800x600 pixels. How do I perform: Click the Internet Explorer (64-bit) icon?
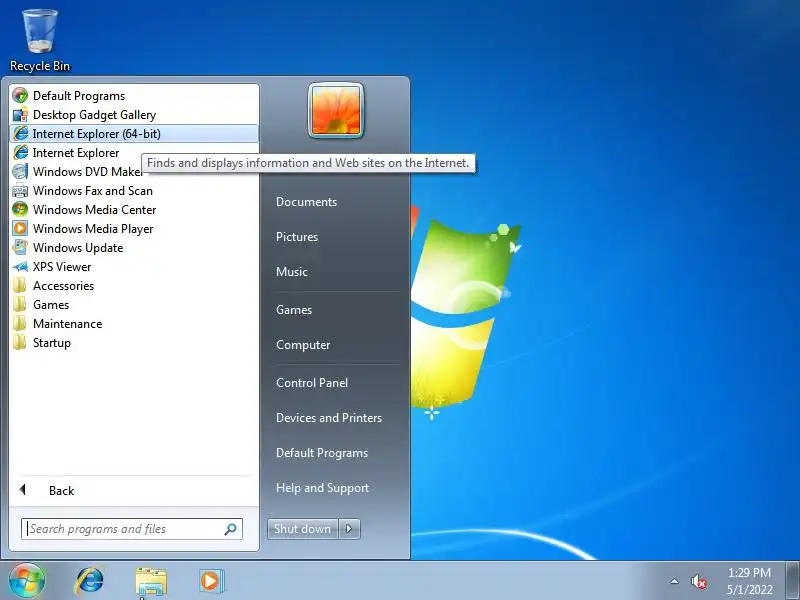20,133
